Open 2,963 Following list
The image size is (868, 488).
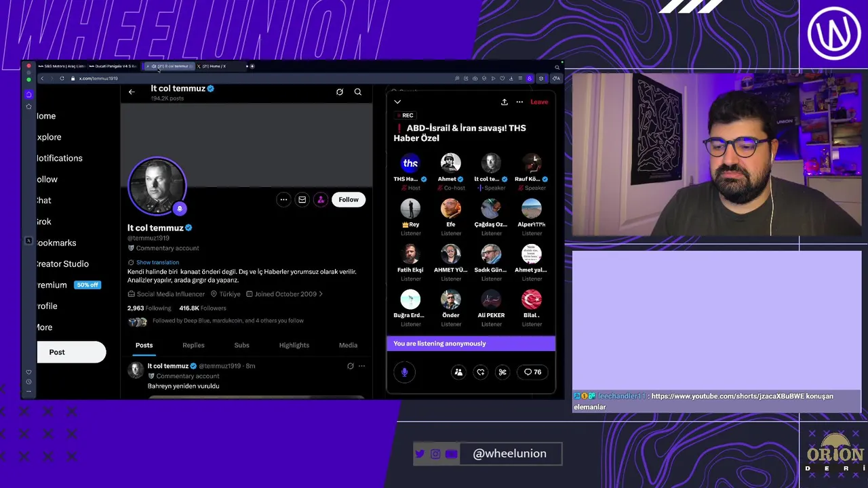[149, 308]
